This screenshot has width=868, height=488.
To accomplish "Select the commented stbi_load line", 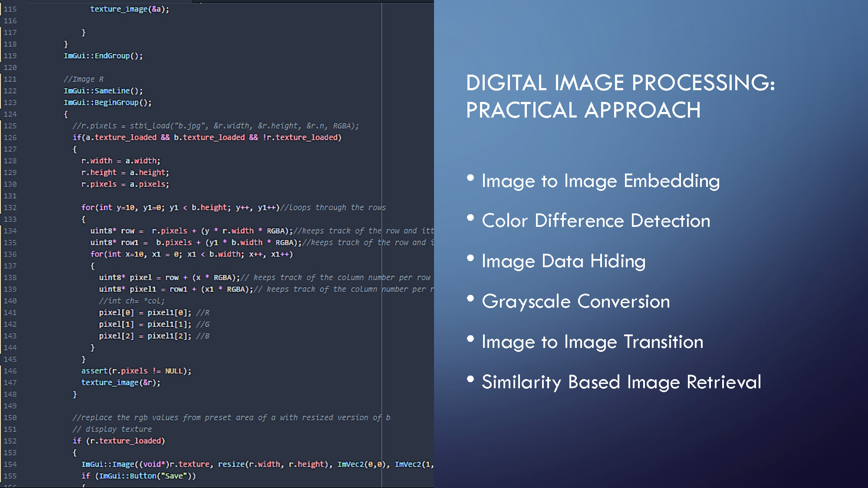I will [x=216, y=126].
